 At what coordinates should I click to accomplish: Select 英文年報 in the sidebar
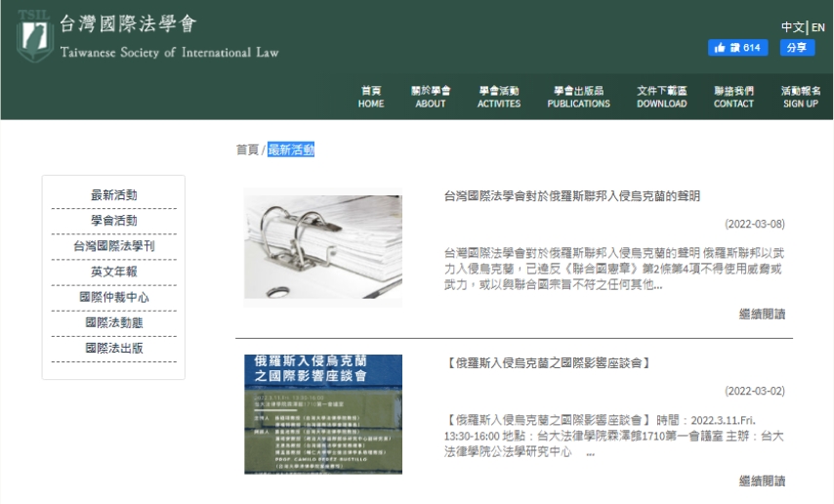[x=114, y=272]
